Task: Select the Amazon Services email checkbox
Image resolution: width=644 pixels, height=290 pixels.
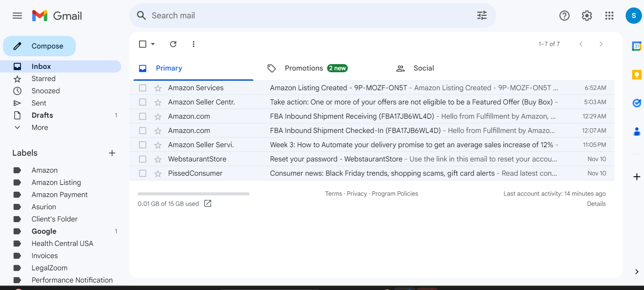Action: pyautogui.click(x=143, y=88)
